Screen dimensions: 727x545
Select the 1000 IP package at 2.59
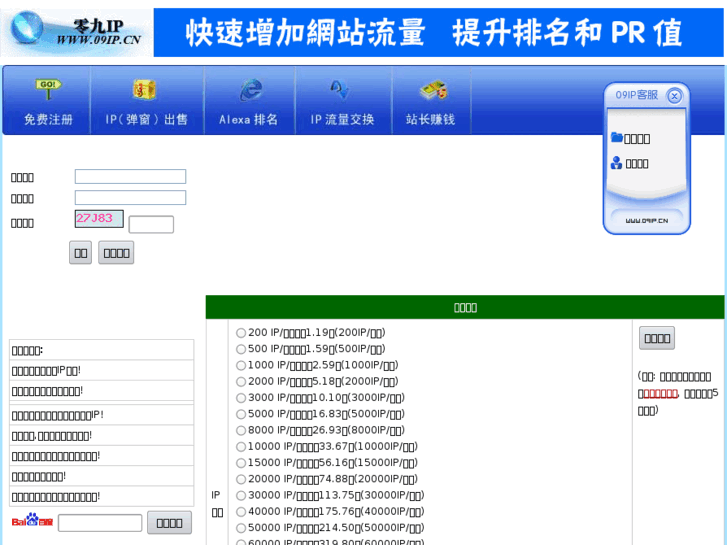241,365
